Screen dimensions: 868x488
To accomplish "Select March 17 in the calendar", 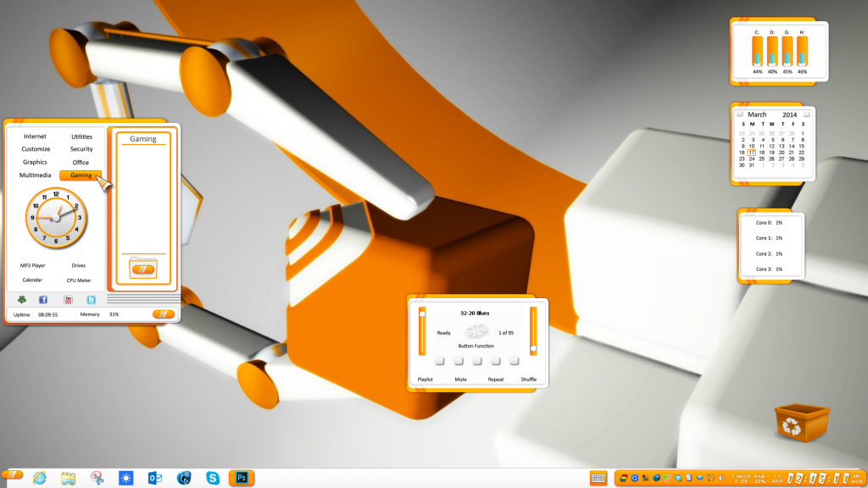I will (752, 152).
